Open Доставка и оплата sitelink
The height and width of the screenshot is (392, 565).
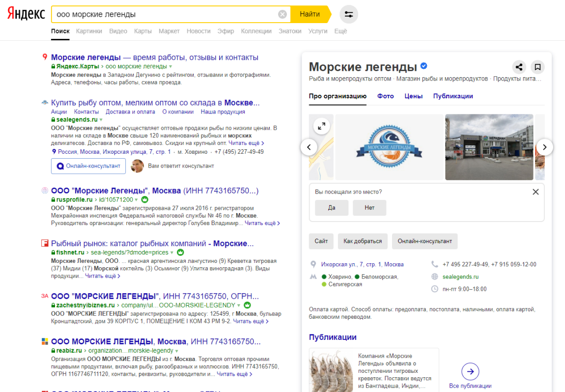coord(130,112)
